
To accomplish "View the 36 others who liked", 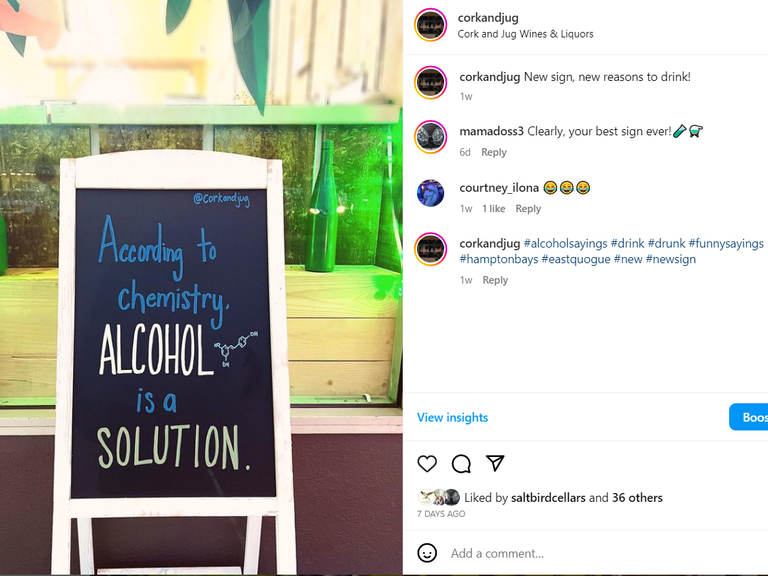I will click(x=637, y=498).
